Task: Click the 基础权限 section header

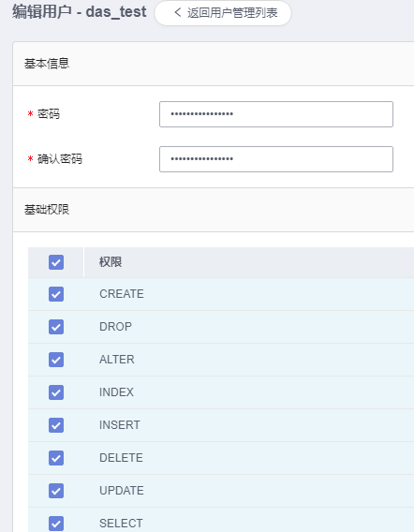Action: (47, 210)
